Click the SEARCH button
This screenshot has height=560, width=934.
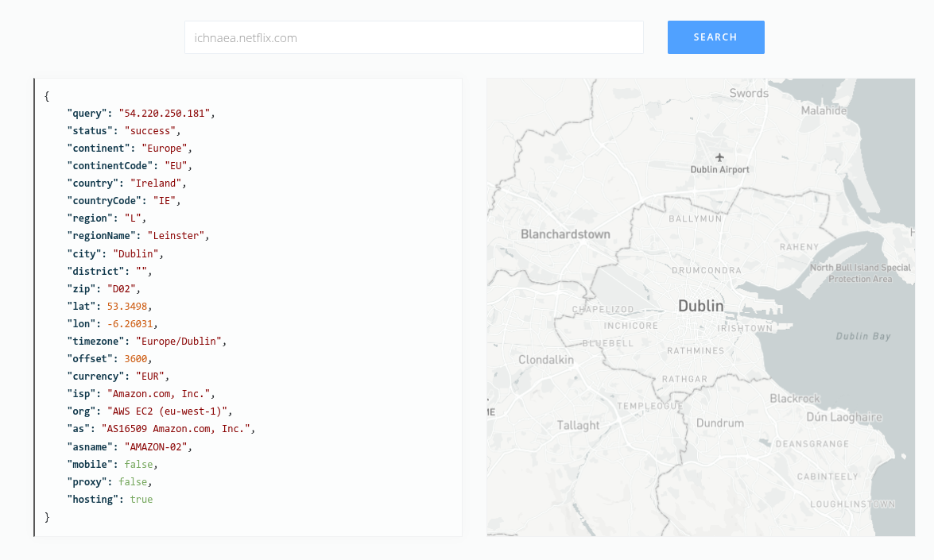click(x=715, y=37)
